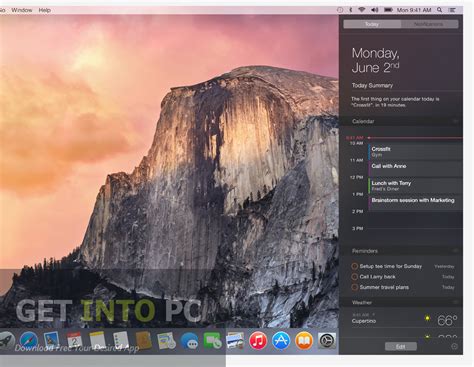The image size is (474, 367).
Task: Open the Window menu
Action: coord(22,10)
